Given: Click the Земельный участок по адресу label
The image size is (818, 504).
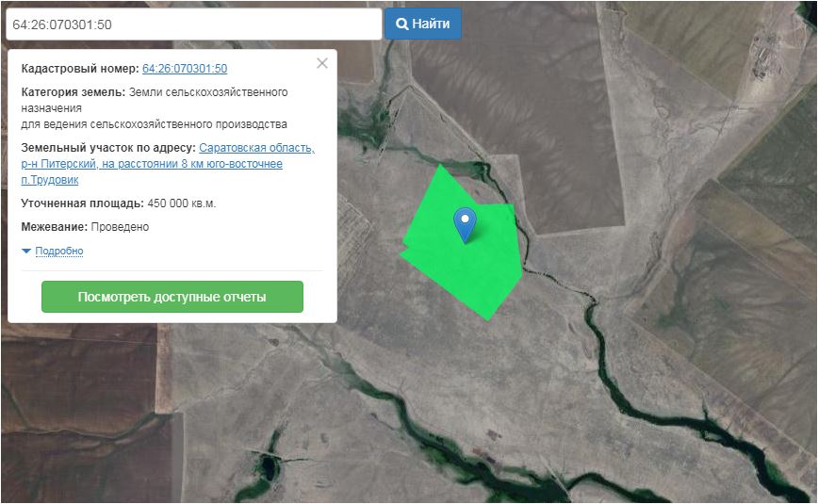Looking at the screenshot, I should pos(108,149).
